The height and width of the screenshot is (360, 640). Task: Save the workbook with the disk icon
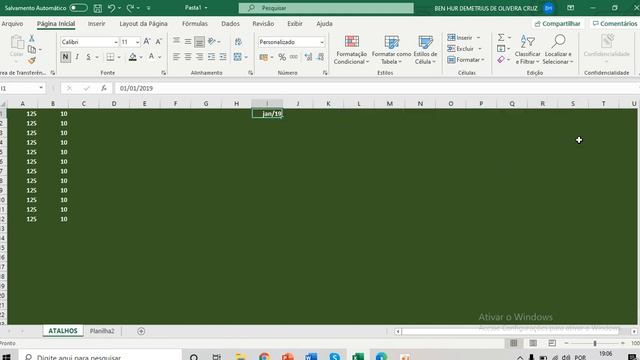98,8
